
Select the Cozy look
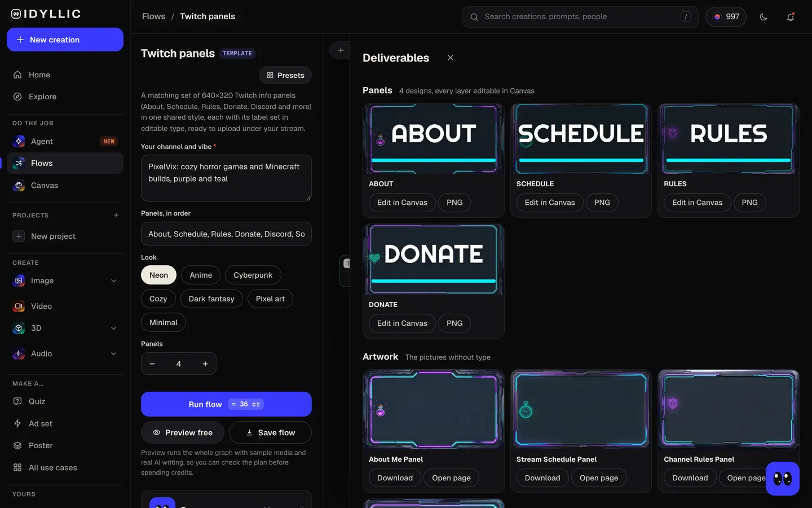click(x=158, y=299)
